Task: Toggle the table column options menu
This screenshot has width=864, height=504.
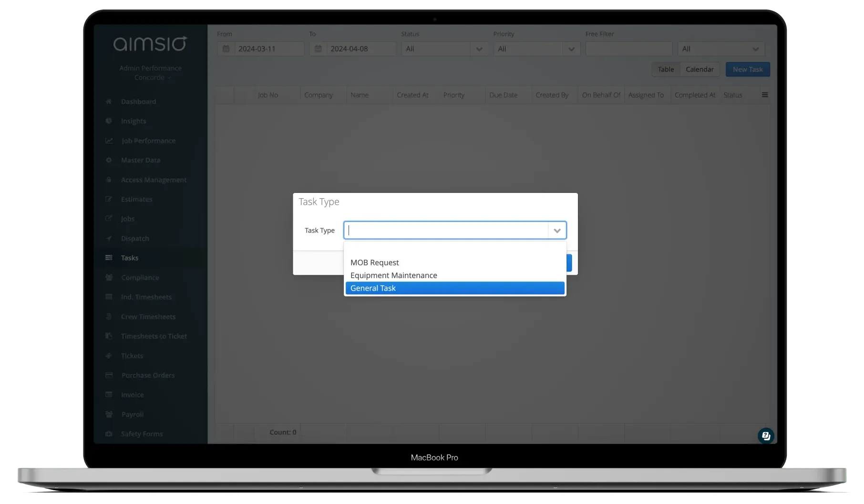Action: (764, 94)
